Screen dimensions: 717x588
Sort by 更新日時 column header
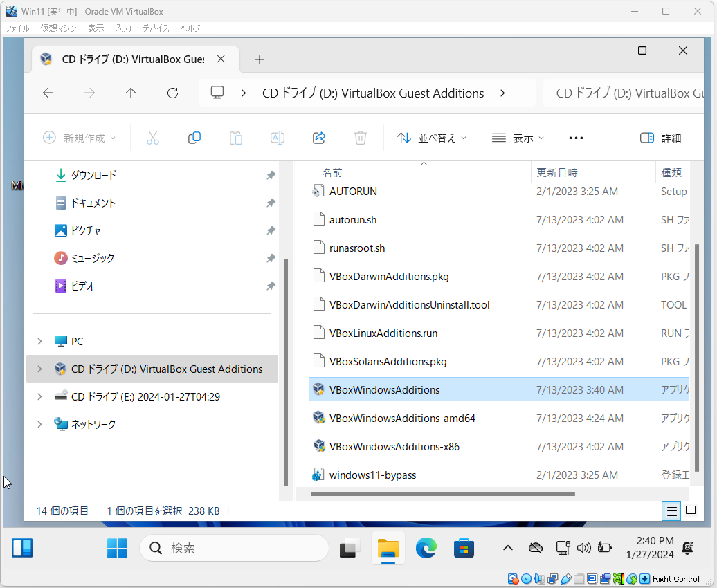point(557,173)
